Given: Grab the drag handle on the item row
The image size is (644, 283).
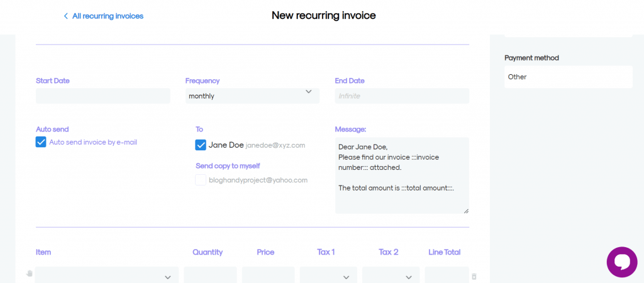Looking at the screenshot, I should (x=29, y=274).
